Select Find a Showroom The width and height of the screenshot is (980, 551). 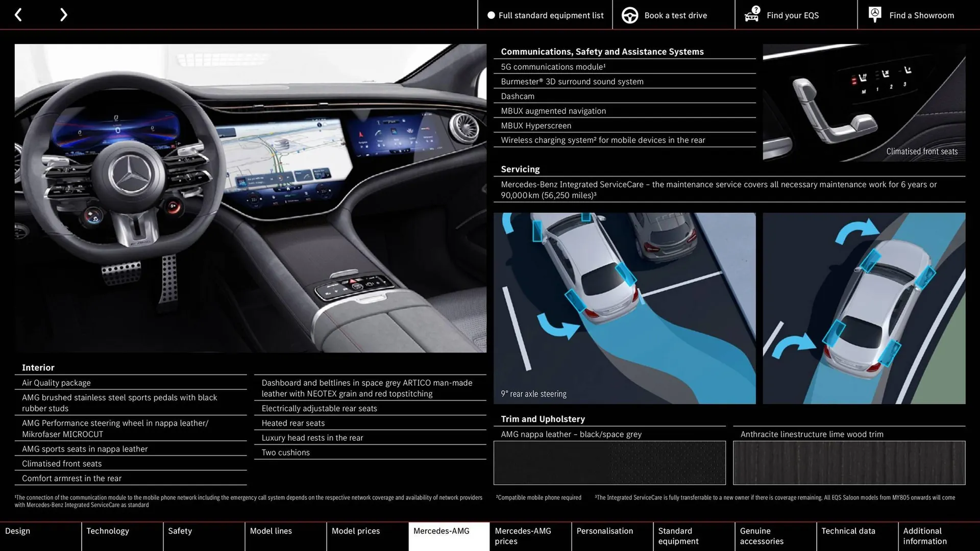921,15
